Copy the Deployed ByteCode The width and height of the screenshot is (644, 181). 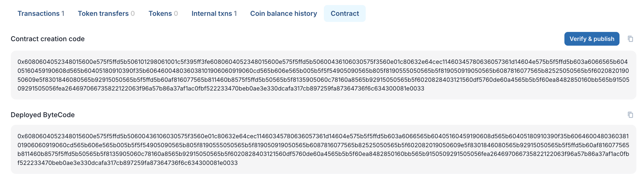point(630,115)
